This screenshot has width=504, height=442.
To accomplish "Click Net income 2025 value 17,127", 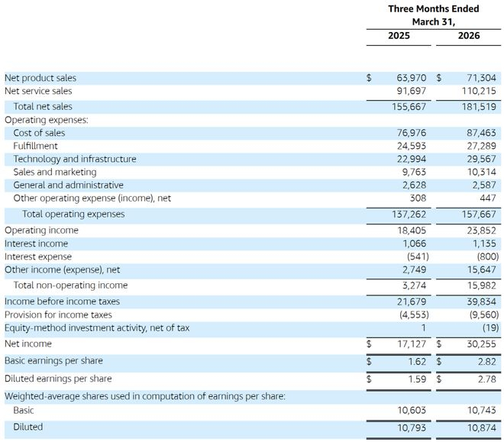I will (x=412, y=344).
